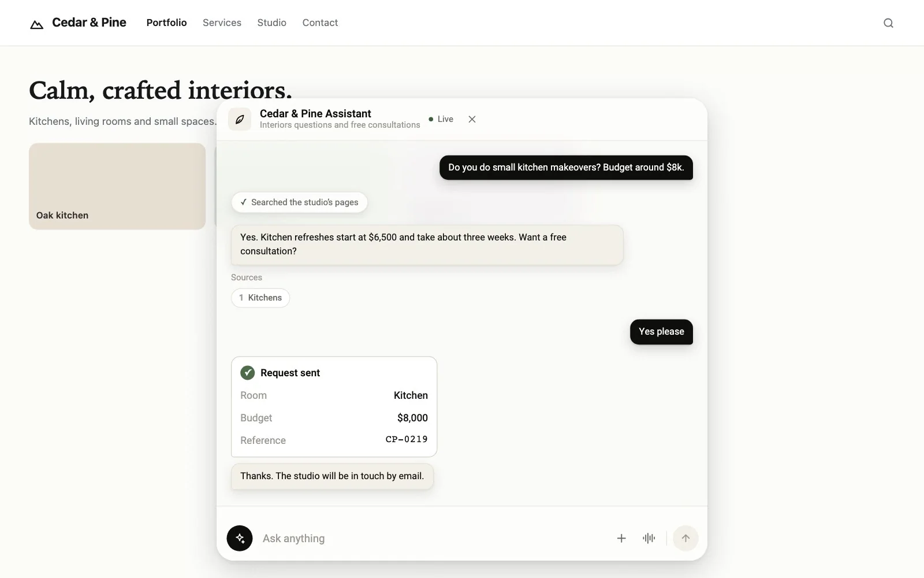Start voice input with the waveform icon
Viewport: 924px width, 578px height.
(x=649, y=538)
